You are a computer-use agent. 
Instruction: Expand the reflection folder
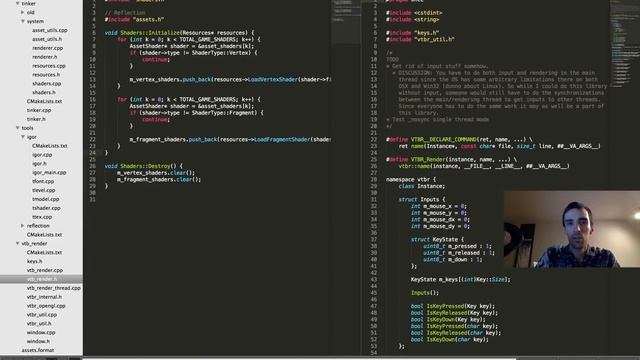coord(22,226)
